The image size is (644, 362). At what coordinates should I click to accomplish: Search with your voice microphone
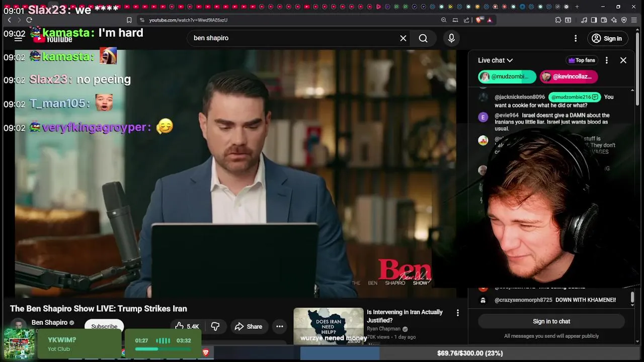pos(451,38)
